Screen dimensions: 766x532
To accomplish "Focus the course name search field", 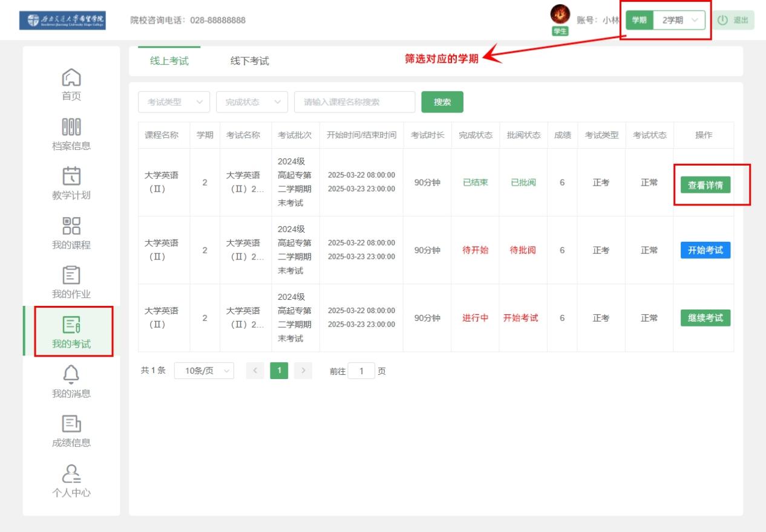I will [x=355, y=102].
